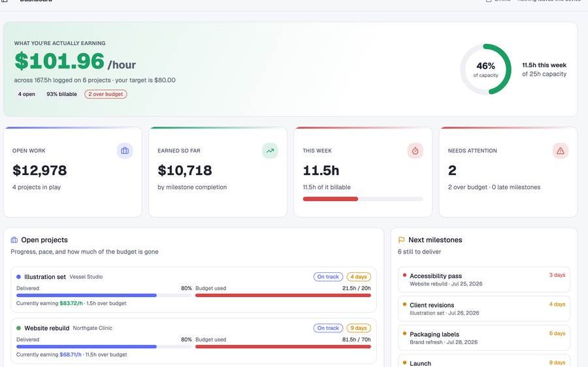588x367 pixels.
Task: Click Illustration set Delivered progress bar
Action: [104, 295]
